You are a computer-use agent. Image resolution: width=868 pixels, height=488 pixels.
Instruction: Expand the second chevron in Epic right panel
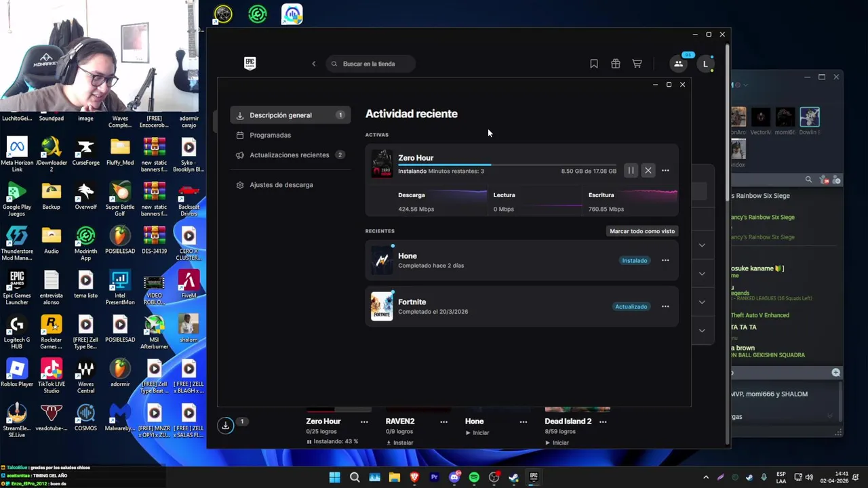click(702, 274)
